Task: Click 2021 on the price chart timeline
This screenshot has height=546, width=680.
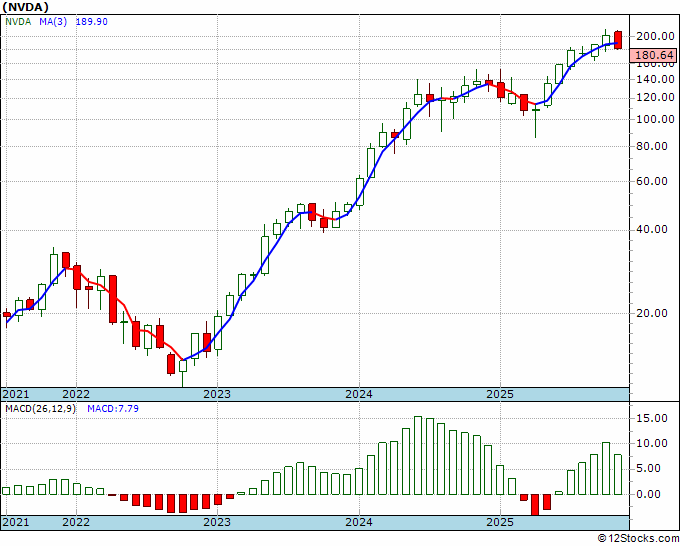Action: [x=16, y=394]
